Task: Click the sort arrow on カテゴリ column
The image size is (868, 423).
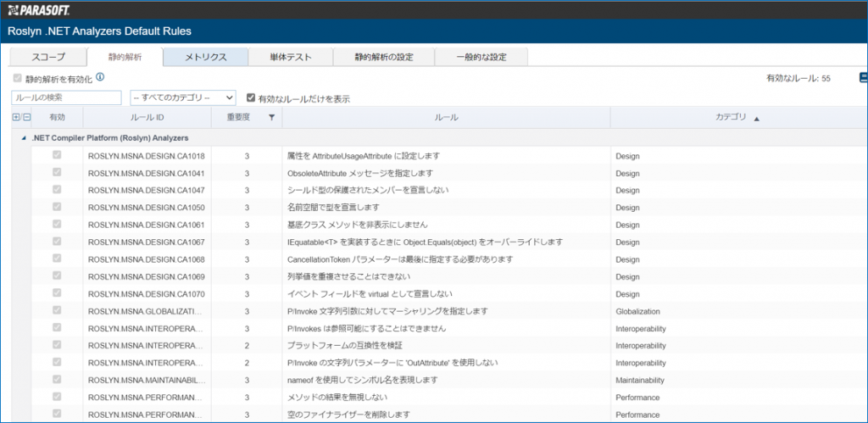Action: (757, 118)
